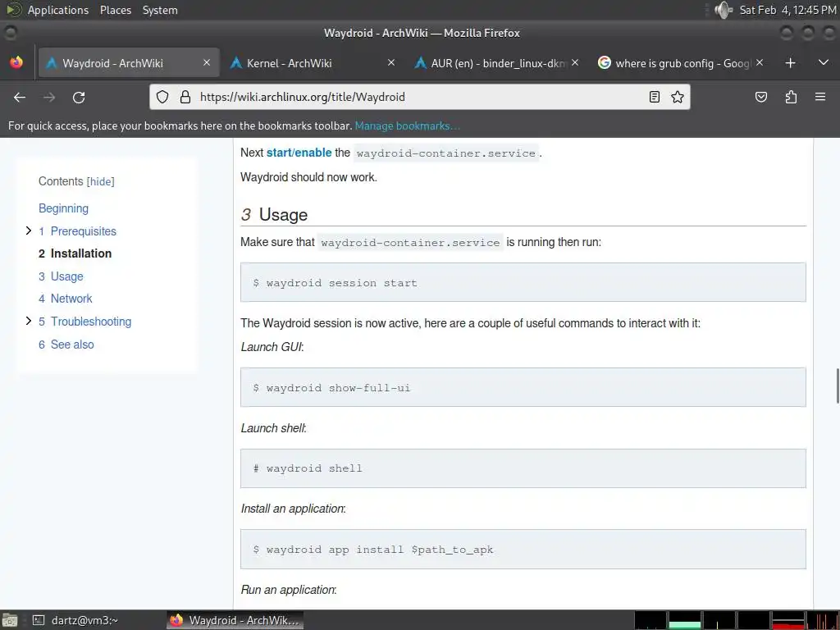Hide the Contents sidebar
840x630 pixels.
coord(101,181)
